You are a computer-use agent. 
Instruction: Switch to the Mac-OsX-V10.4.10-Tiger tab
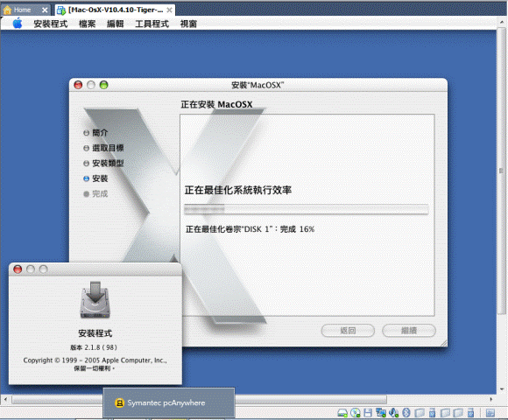[x=115, y=10]
